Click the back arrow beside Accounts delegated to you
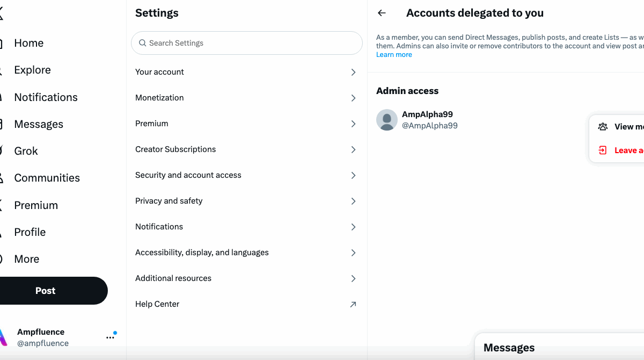Screen dimensions: 644x360 point(382,13)
